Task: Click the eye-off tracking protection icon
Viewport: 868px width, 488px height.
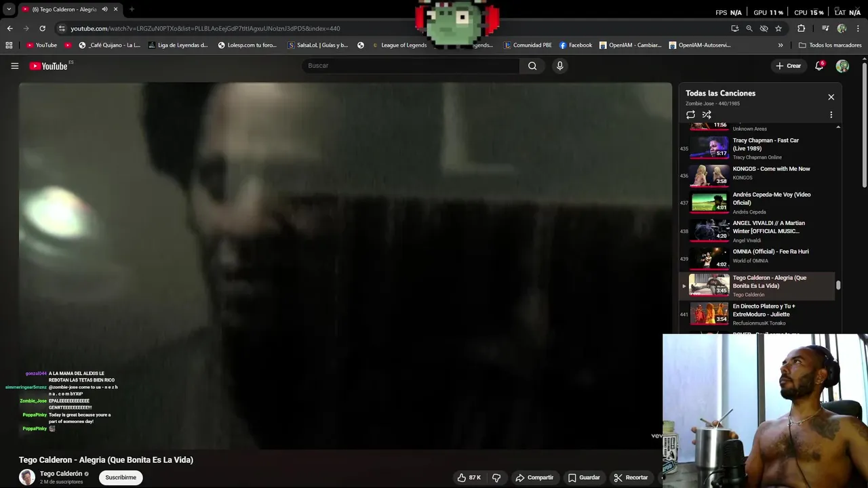Action: coord(764,28)
